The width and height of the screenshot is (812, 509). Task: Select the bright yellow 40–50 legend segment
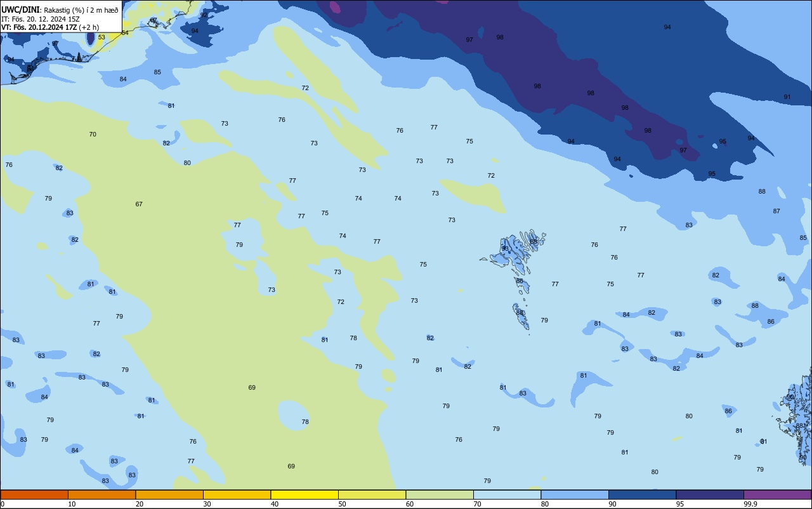[304, 494]
